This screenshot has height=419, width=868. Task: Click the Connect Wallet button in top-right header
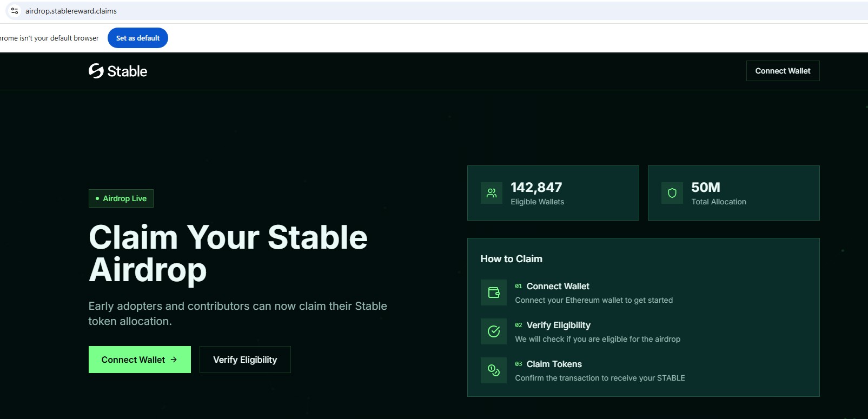783,71
